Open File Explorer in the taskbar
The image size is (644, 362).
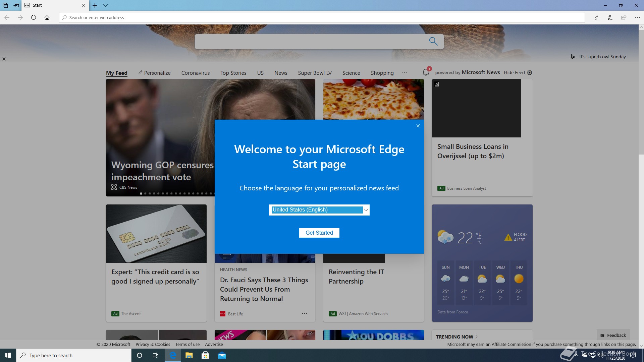click(189, 355)
